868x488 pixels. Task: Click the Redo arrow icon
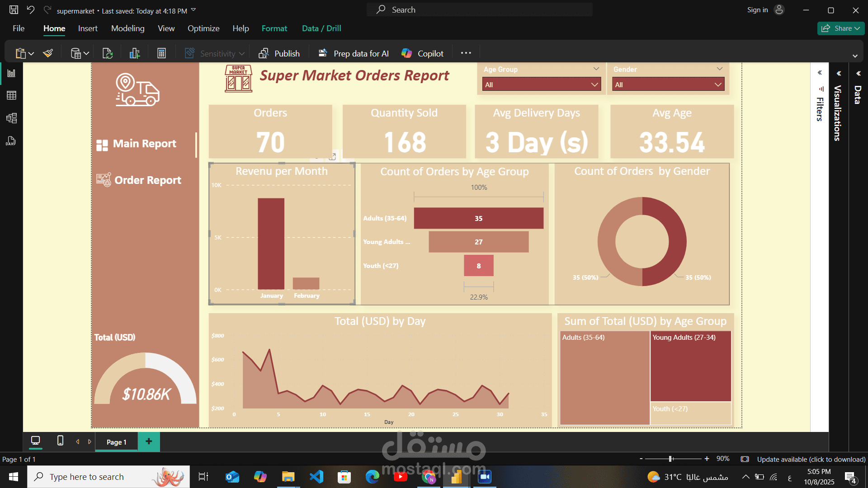click(x=47, y=9)
